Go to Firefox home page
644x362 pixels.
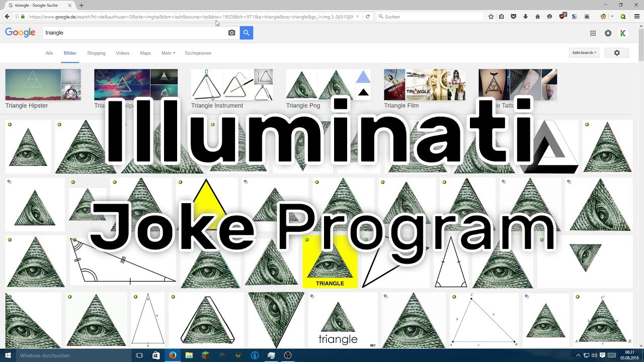point(537,17)
